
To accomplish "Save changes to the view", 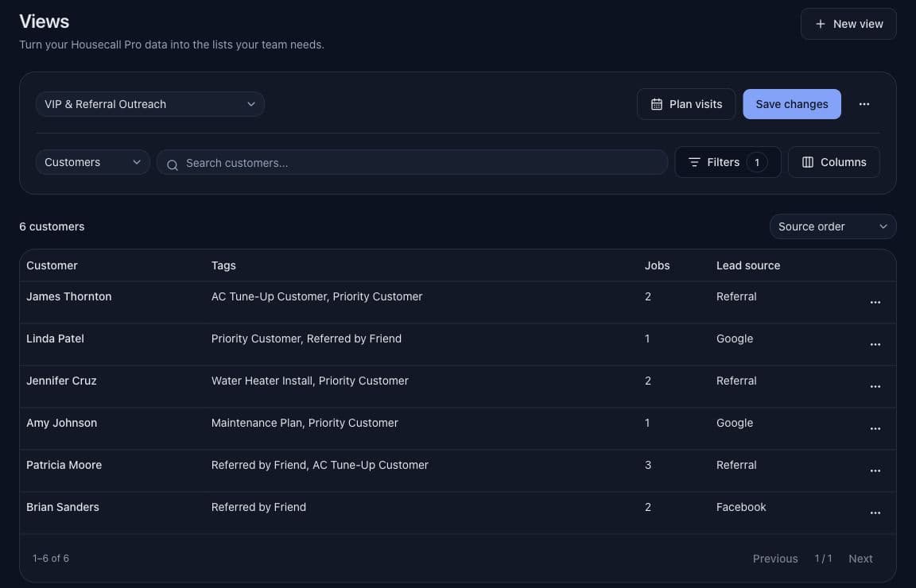I will tap(792, 104).
